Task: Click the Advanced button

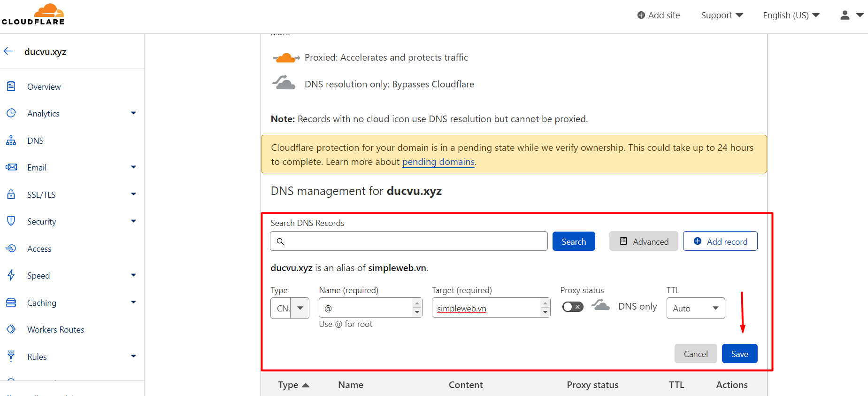Action: [x=644, y=241]
